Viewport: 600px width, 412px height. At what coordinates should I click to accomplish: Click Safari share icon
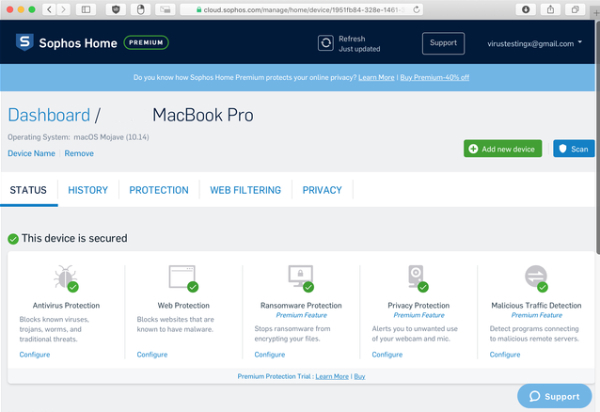[x=550, y=9]
